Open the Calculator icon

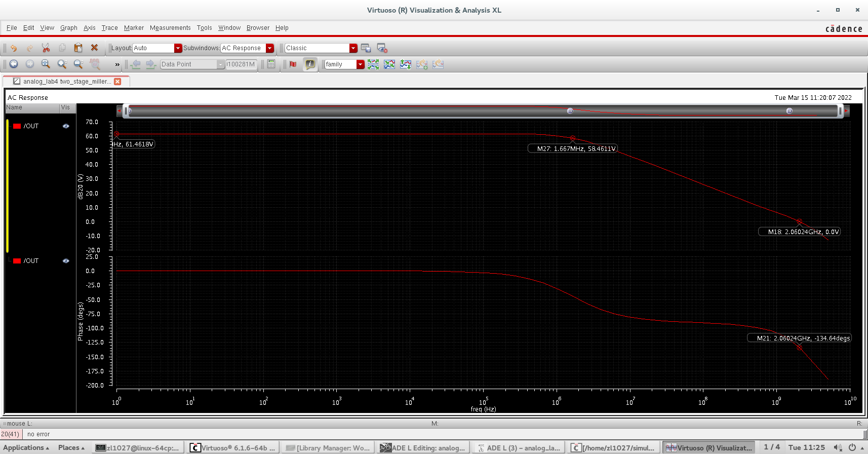tap(271, 64)
